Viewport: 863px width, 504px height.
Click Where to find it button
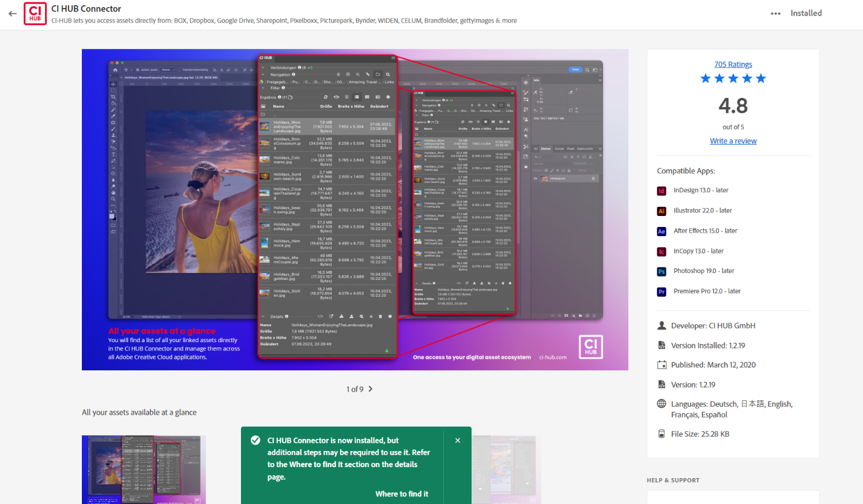[x=402, y=494]
